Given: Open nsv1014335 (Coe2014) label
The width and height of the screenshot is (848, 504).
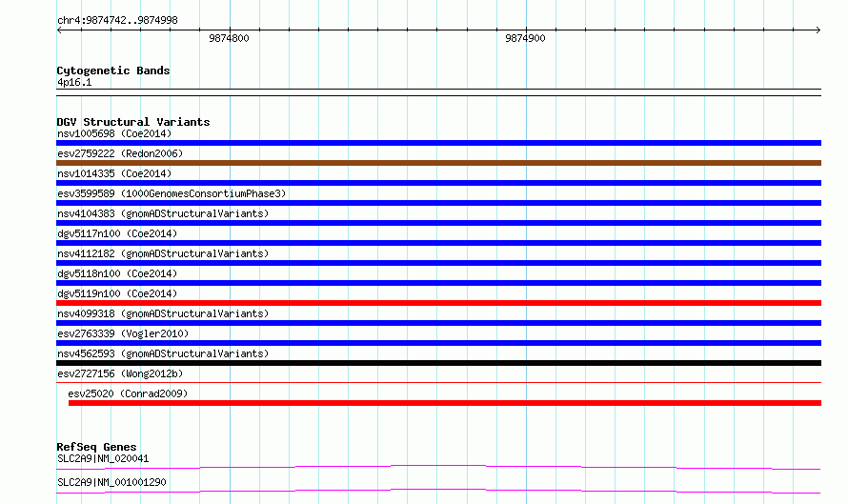Looking at the screenshot, I should coord(114,173).
